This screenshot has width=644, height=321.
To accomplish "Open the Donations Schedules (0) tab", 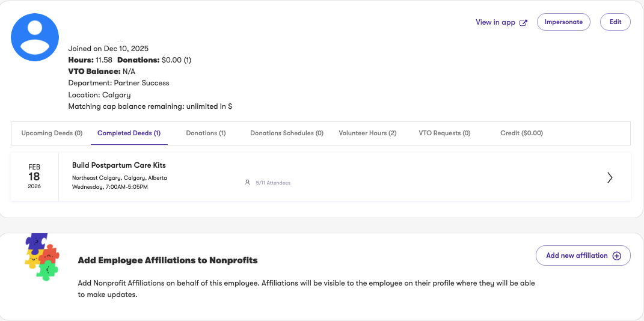I will [x=287, y=133].
